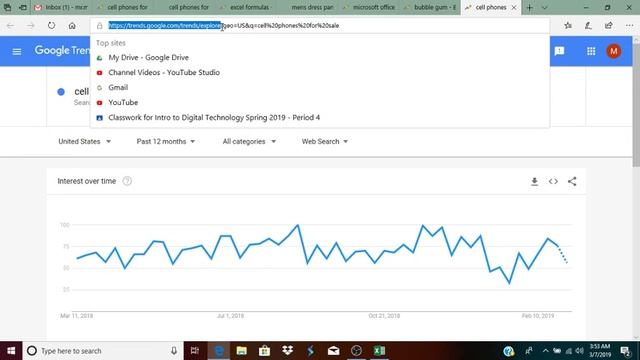Choose the Gmail top site suggestion
The width and height of the screenshot is (640, 360).
(x=320, y=87)
